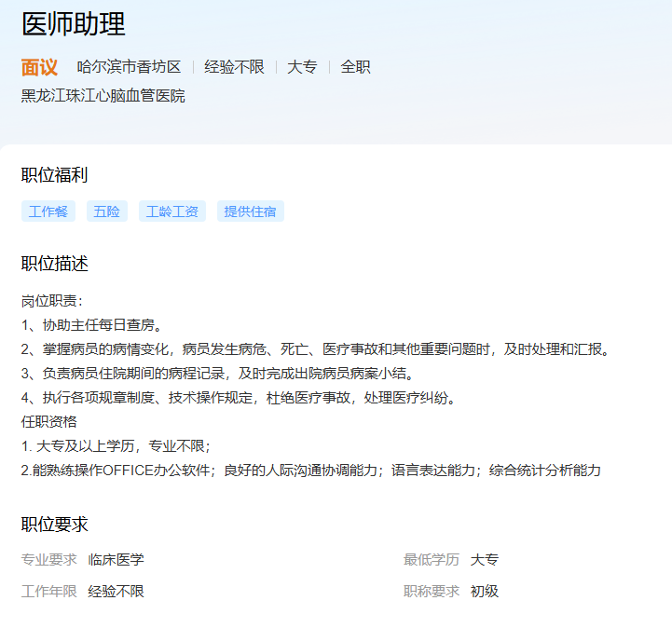Click 大专 next to 最低学历
Viewport: 672px width, 628px height.
coord(485,560)
